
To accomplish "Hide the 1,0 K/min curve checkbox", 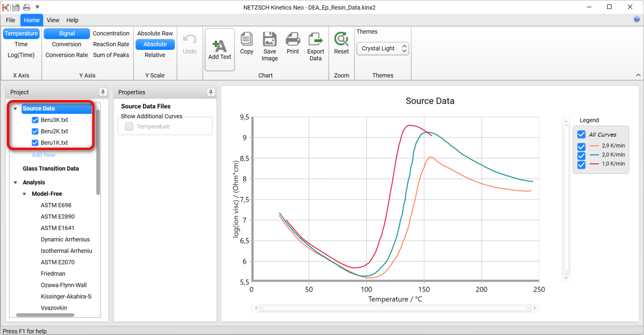I will [581, 164].
